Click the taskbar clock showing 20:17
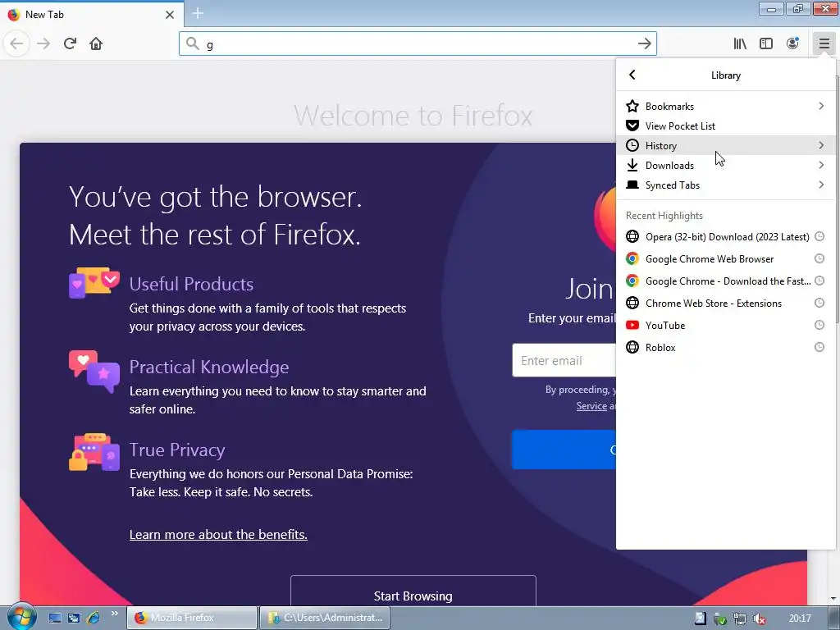Screen dimensions: 840x630 tap(800, 619)
